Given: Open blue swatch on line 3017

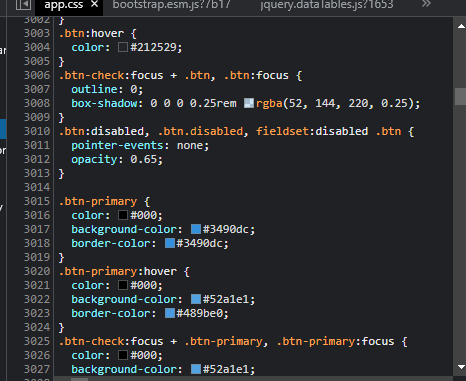Looking at the screenshot, I should point(196,229).
